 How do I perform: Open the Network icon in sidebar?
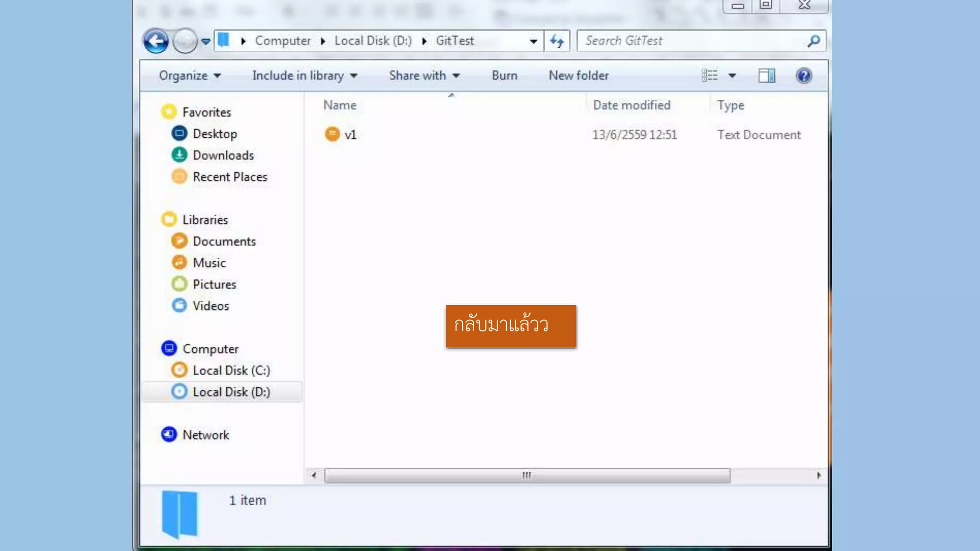coord(206,435)
